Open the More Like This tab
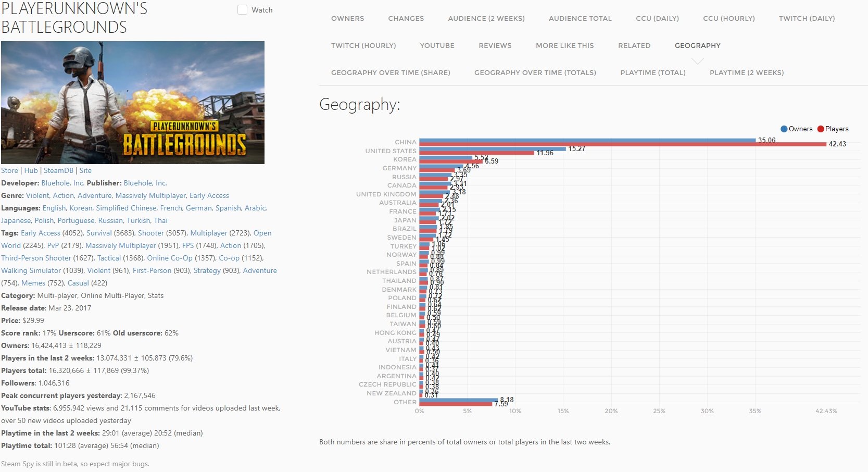This screenshot has height=472, width=868. point(565,45)
